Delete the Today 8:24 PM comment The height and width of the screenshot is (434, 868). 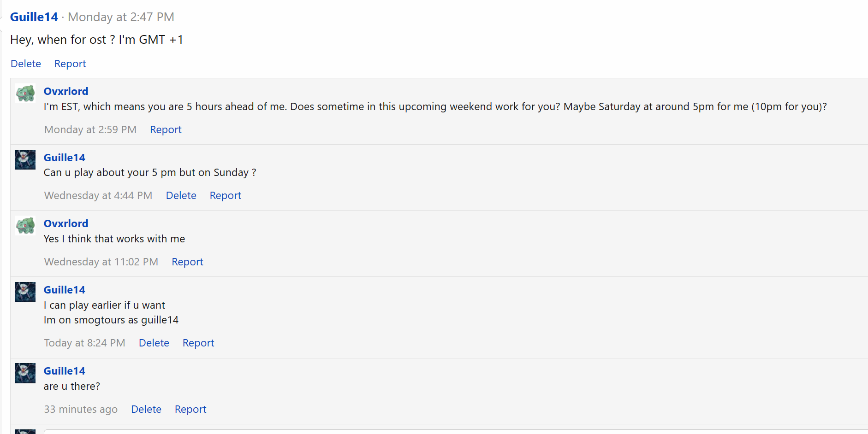tap(154, 343)
